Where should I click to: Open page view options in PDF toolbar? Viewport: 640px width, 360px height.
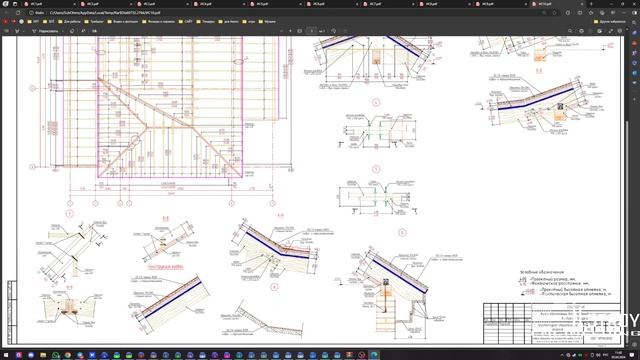click(x=345, y=31)
